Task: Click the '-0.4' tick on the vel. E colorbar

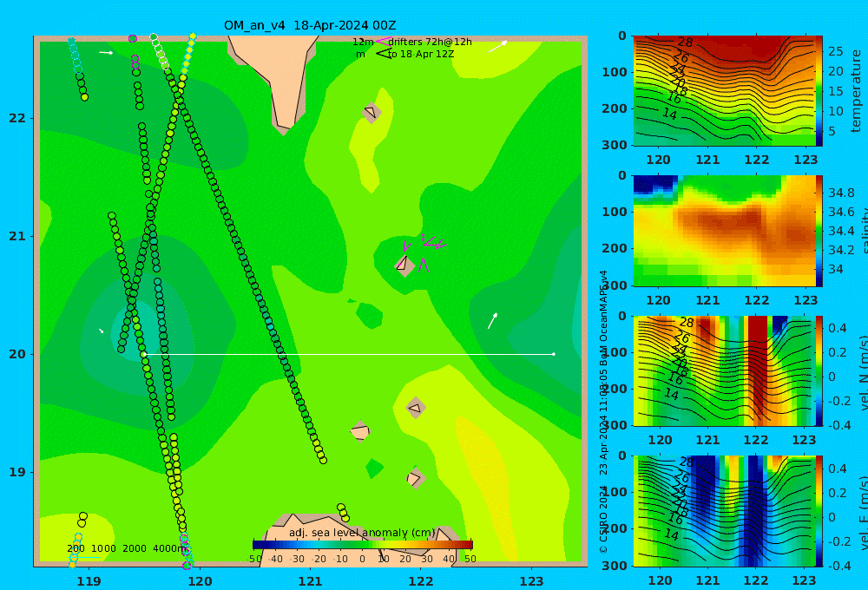Action: point(838,566)
